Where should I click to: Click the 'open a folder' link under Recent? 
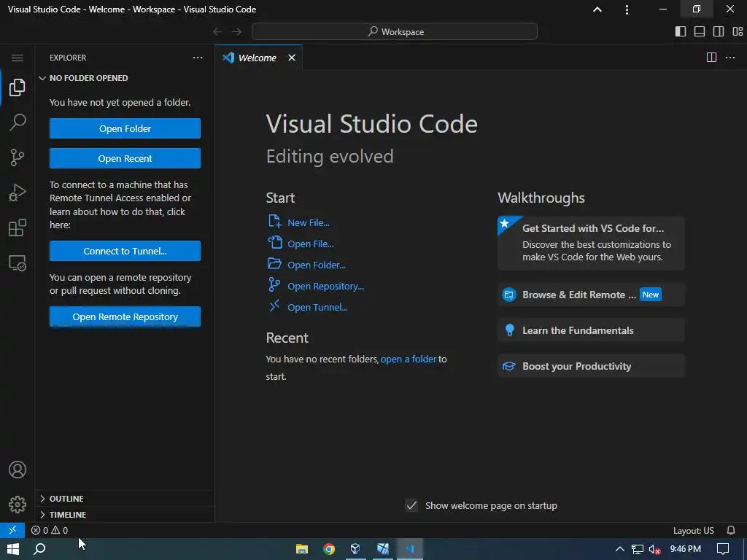click(409, 359)
